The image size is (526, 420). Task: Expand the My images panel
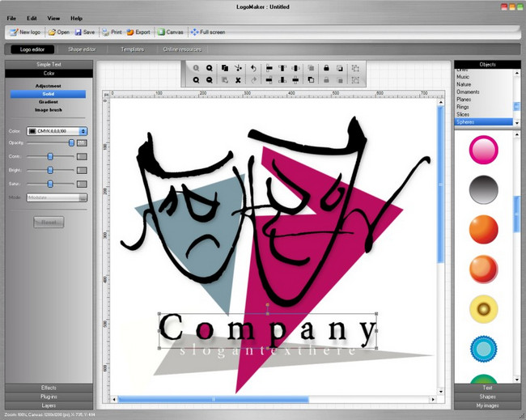pos(487,405)
